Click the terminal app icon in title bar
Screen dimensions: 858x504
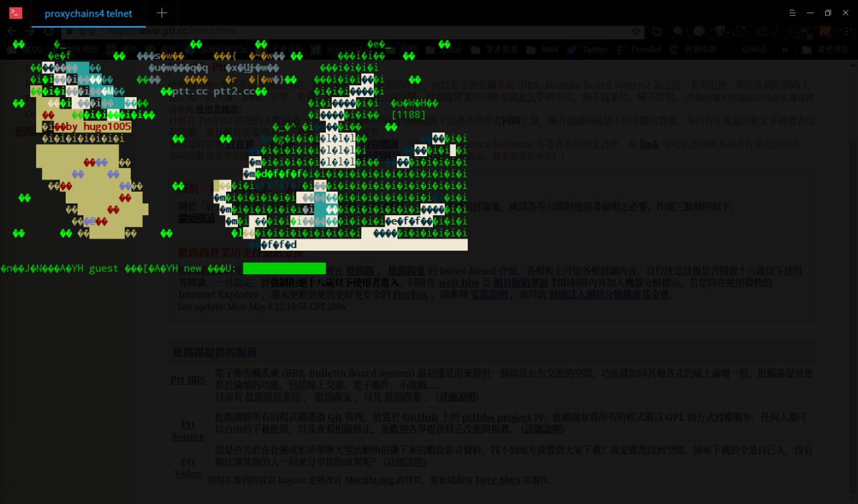coord(15,13)
